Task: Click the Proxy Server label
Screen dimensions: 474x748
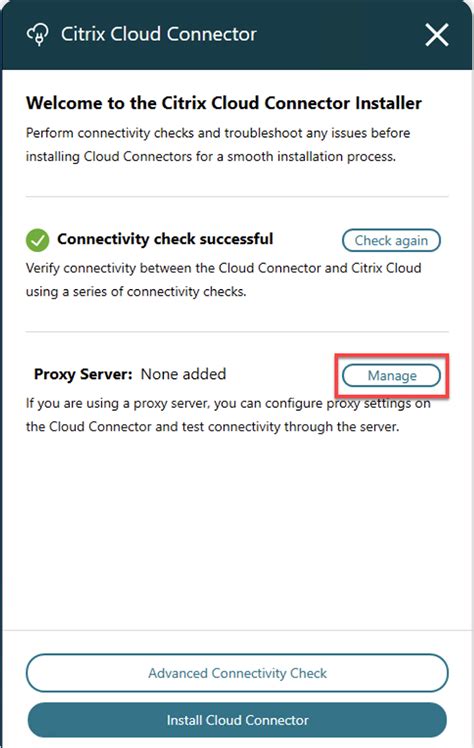Action: point(83,374)
